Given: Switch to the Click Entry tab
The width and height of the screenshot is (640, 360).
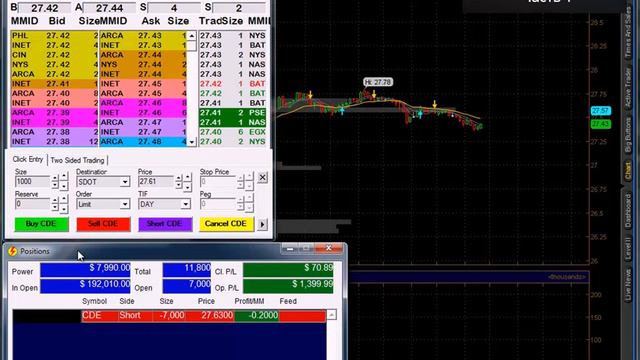Looking at the screenshot, I should [x=27, y=160].
